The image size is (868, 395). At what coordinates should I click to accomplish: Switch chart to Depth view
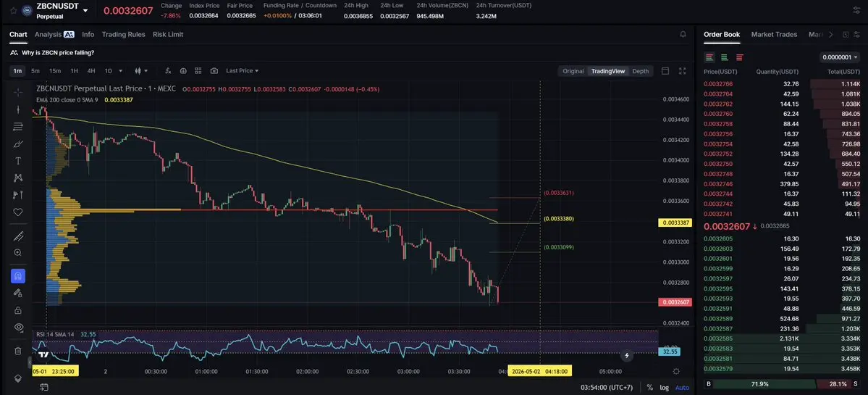pos(641,71)
